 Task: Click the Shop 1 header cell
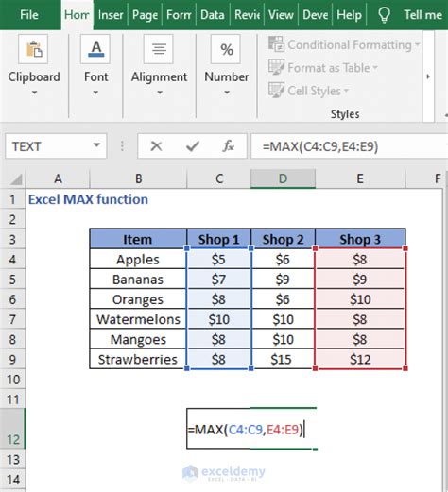coord(219,239)
